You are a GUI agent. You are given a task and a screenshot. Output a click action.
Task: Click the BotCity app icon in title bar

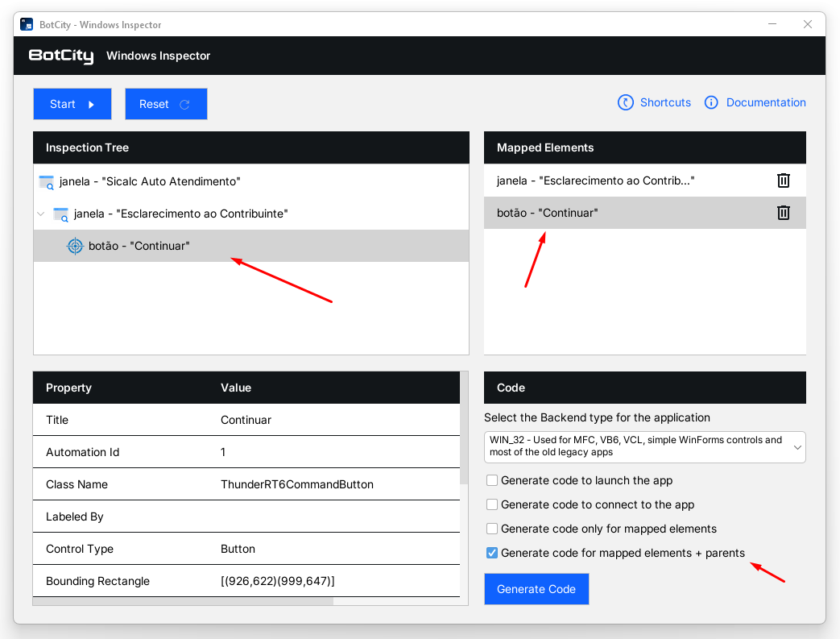(x=27, y=24)
